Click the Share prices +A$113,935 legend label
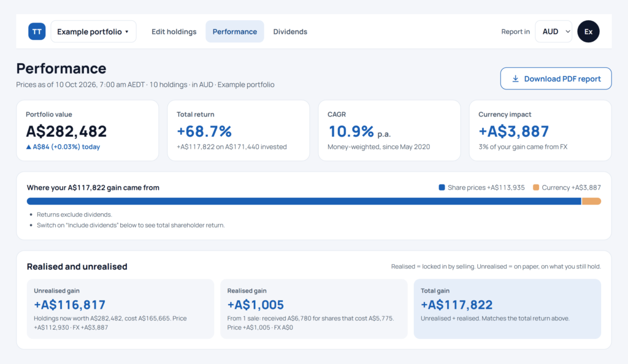Screen dimensions: 628x364 pyautogui.click(x=486, y=188)
